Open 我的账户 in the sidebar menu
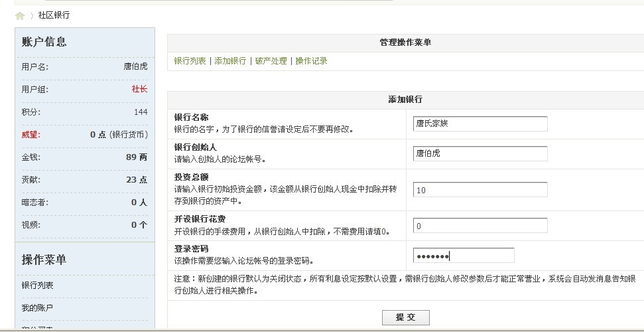Viewport: 644px width, 332px height. [x=37, y=307]
